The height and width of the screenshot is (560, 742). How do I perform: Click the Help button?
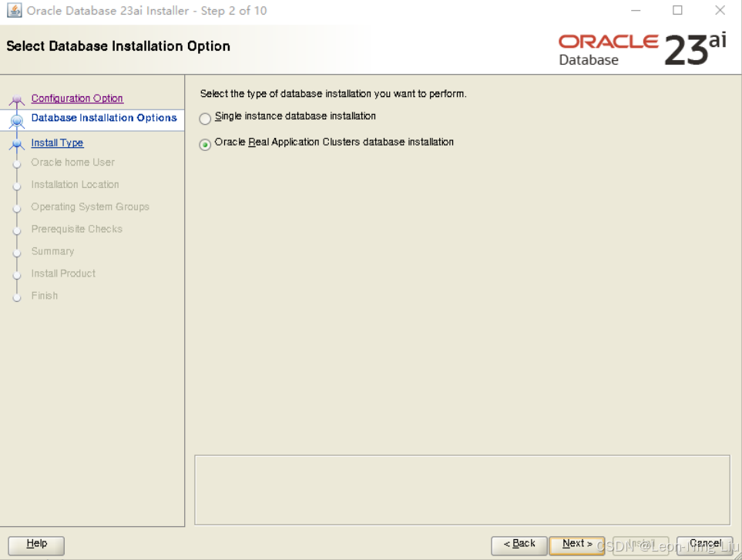[x=36, y=545]
